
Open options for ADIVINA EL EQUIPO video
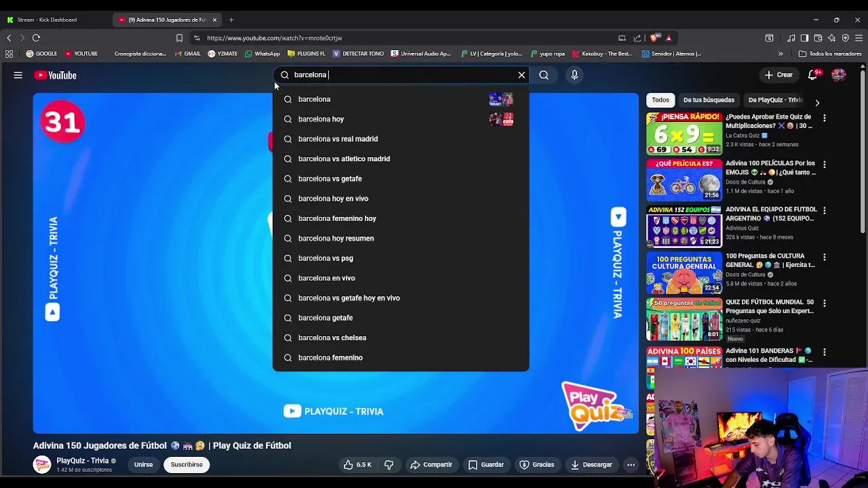[825, 211]
